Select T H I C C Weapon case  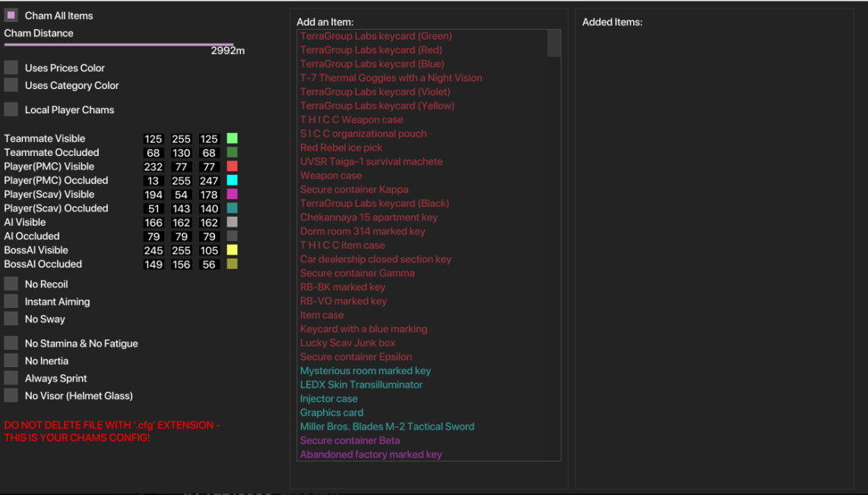[351, 119]
